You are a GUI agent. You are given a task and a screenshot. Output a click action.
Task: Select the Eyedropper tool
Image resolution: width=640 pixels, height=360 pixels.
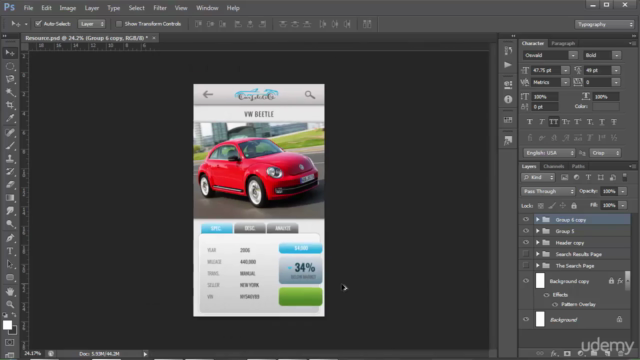10,118
